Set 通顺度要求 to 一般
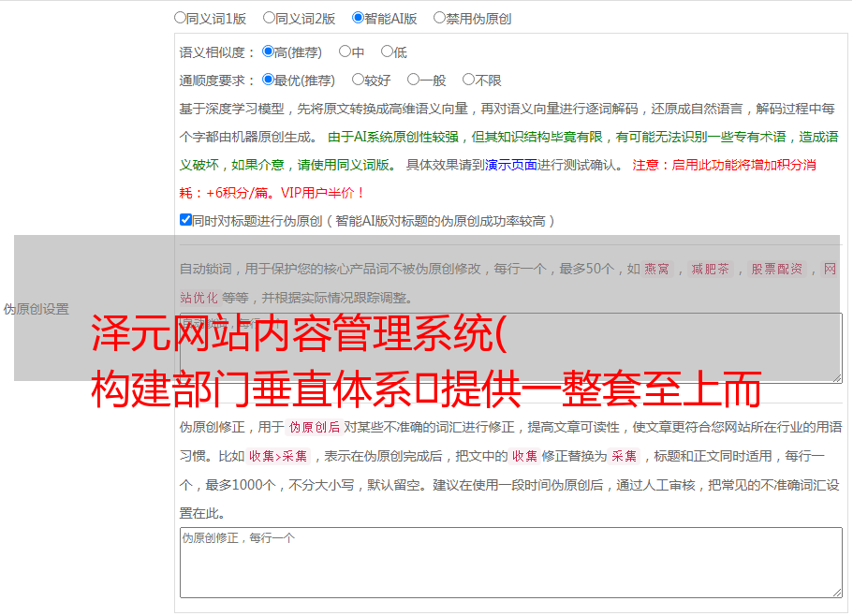The height and width of the screenshot is (616, 853). 414,80
